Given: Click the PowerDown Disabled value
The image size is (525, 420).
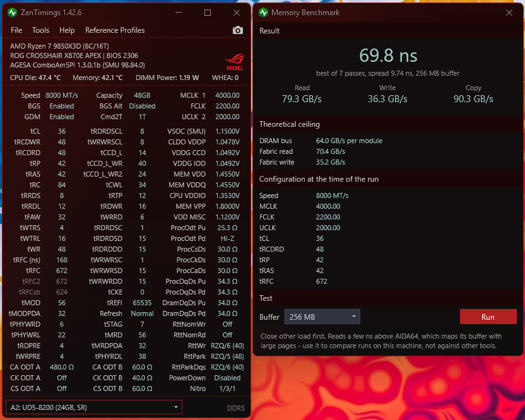Looking at the screenshot, I should coord(227,378).
